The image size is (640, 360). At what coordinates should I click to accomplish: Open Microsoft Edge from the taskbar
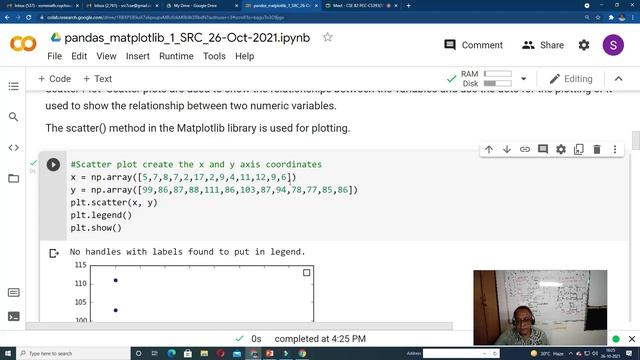pos(171,353)
